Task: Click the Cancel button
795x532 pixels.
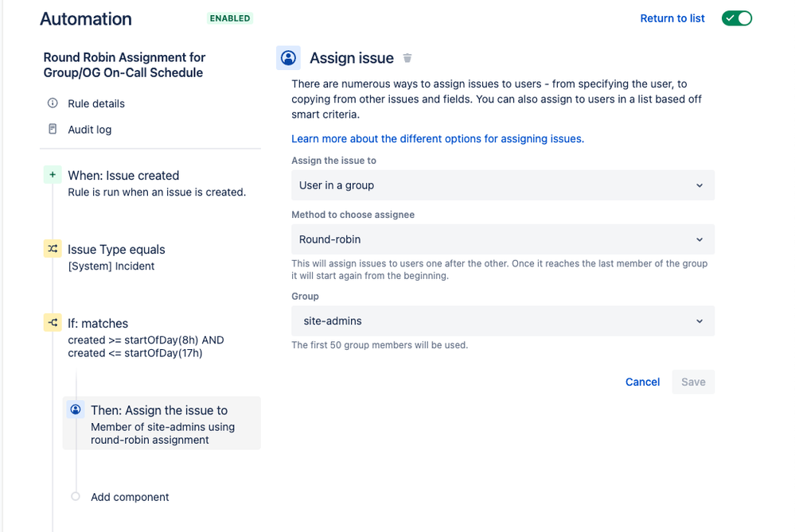Action: point(642,382)
